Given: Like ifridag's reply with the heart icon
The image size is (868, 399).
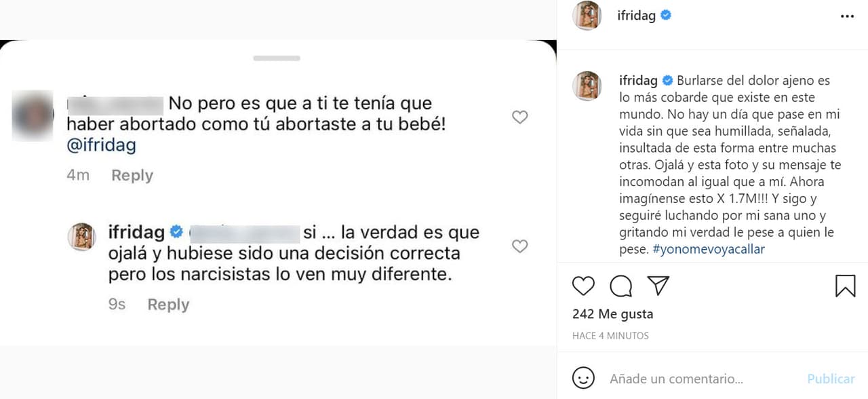Looking at the screenshot, I should 519,246.
